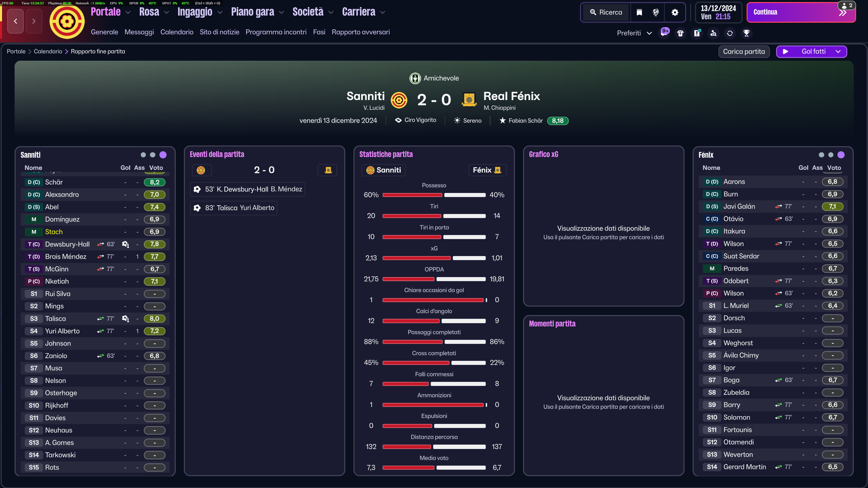Image resolution: width=868 pixels, height=488 pixels.
Task: Open the Rapporto avversari tab
Action: tap(361, 32)
